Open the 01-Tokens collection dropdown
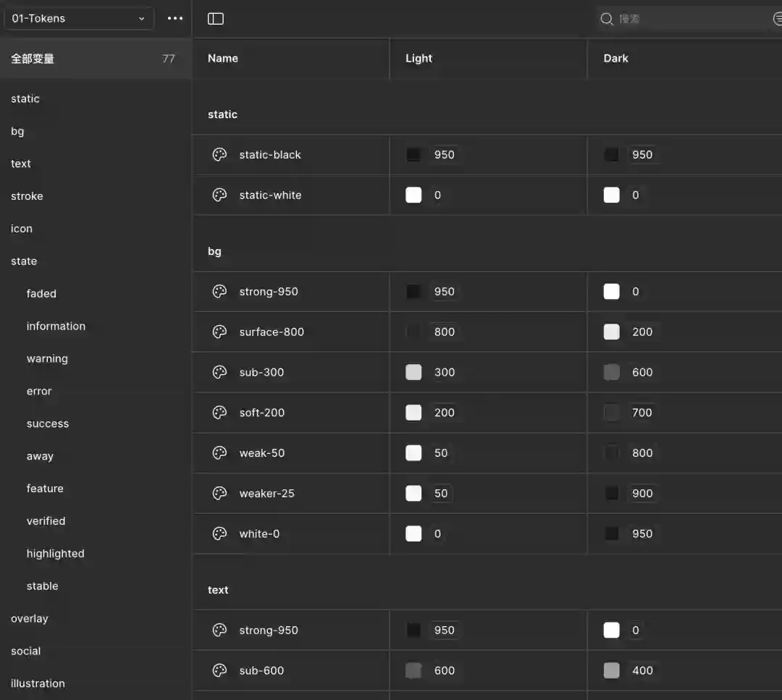This screenshot has width=782, height=700. click(78, 19)
